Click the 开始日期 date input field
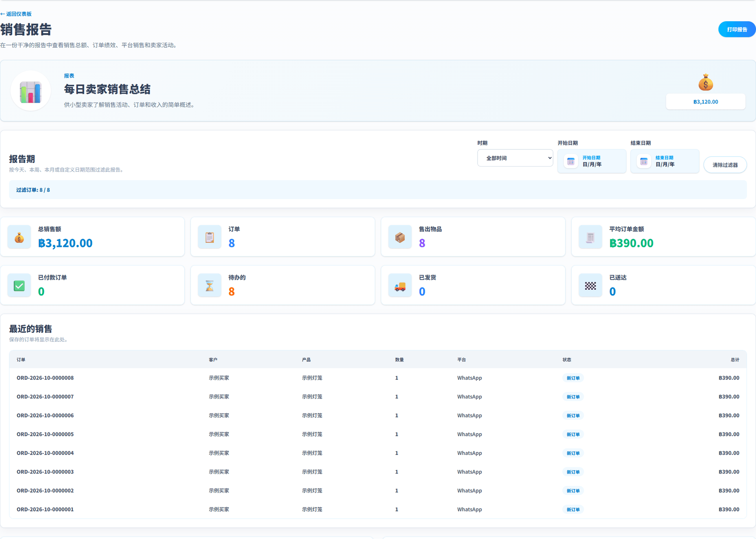This screenshot has width=756, height=539. coord(592,161)
